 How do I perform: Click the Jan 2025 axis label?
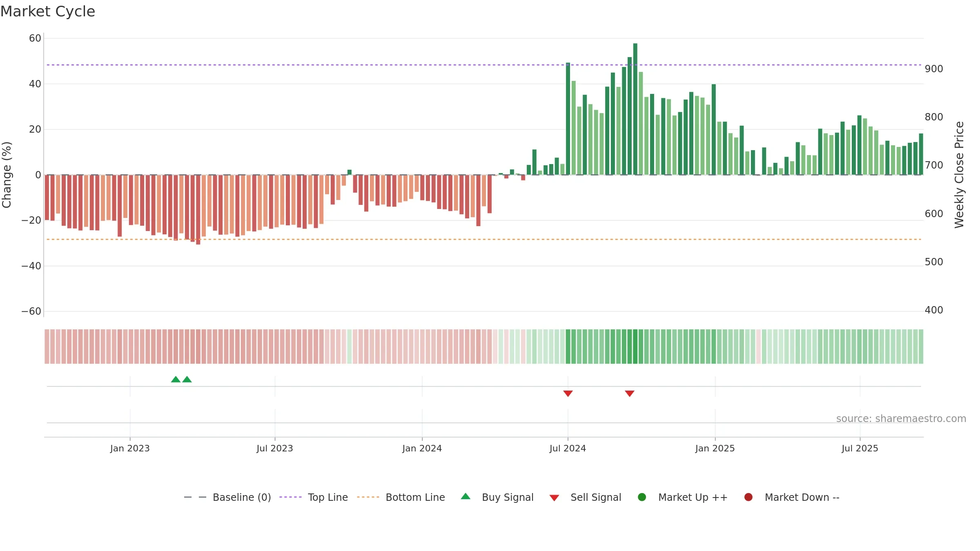click(x=715, y=449)
